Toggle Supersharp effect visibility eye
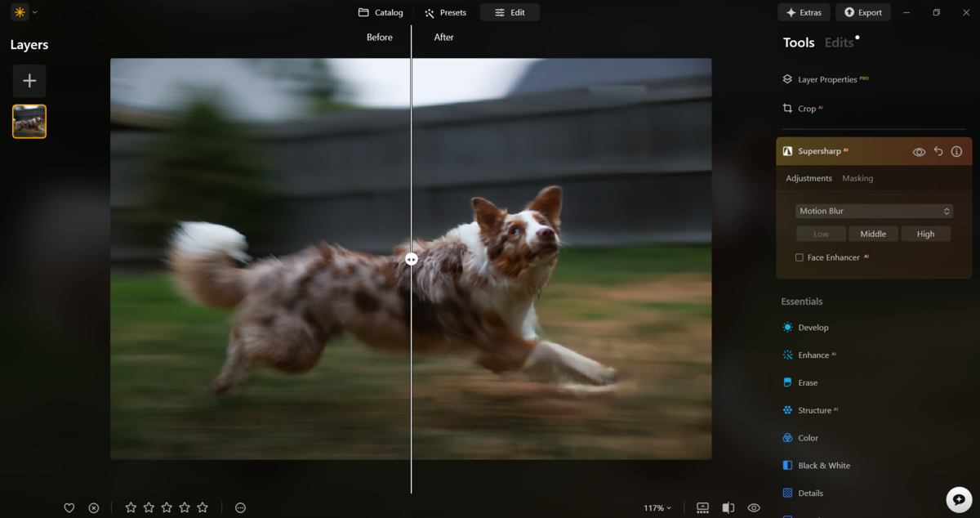Image resolution: width=980 pixels, height=518 pixels. (919, 152)
